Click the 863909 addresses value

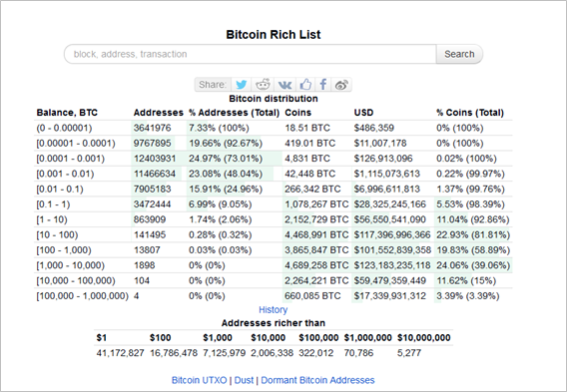tap(150, 219)
